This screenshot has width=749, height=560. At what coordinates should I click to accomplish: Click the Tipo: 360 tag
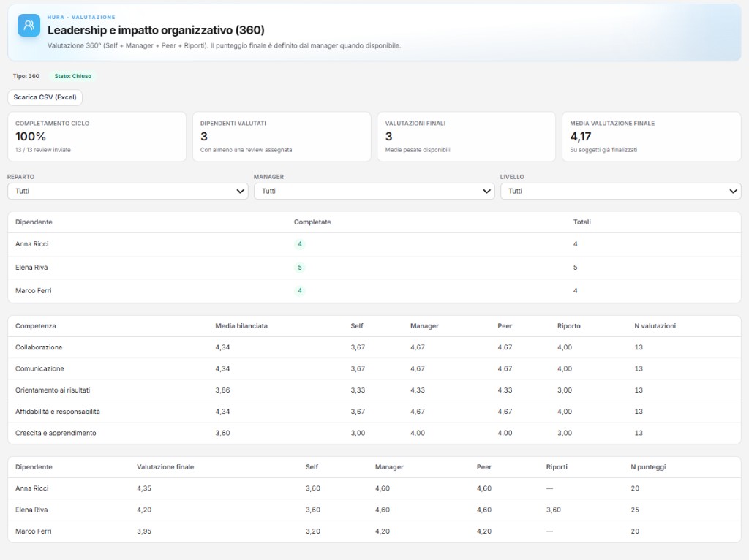click(x=26, y=76)
